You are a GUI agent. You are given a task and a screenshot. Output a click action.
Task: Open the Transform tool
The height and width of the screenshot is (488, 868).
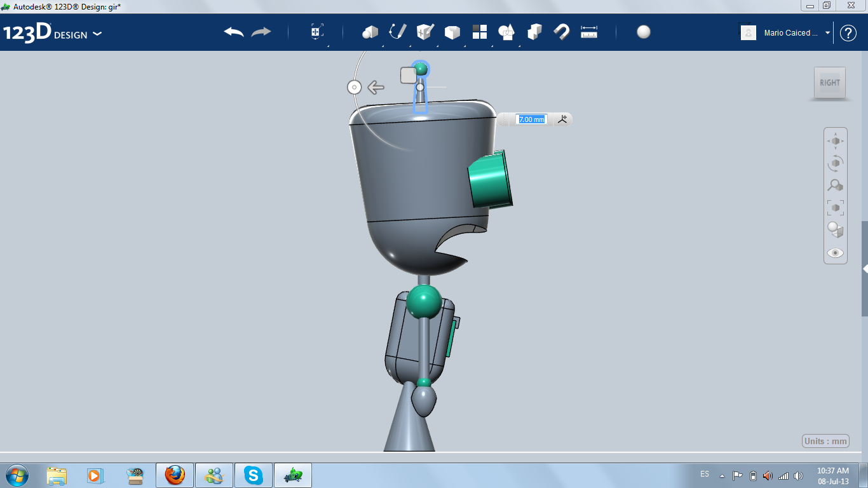(317, 32)
